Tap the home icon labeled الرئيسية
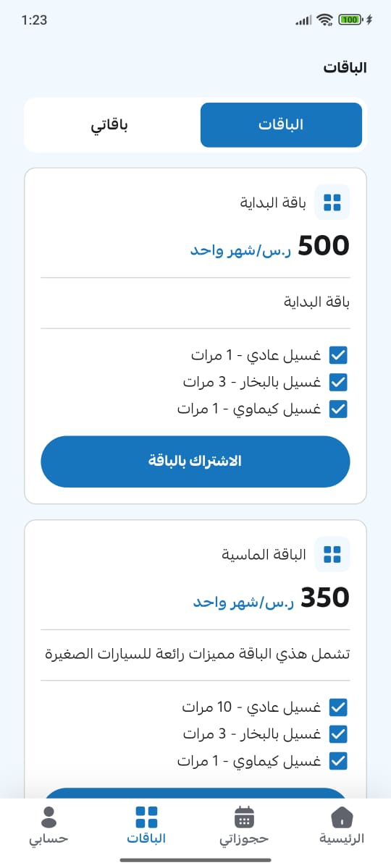Viewport: 391px width, 868px height. (x=342, y=818)
